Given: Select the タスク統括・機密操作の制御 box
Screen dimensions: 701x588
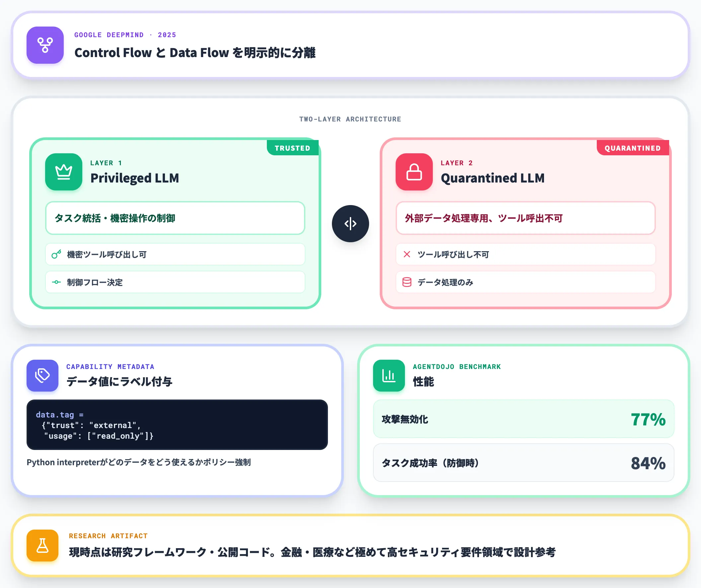Looking at the screenshot, I should click(x=175, y=218).
